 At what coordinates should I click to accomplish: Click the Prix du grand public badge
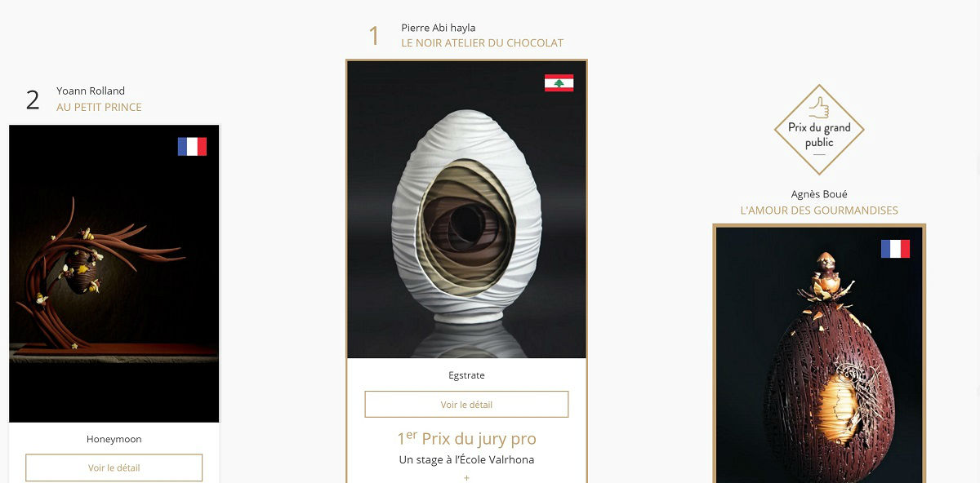point(819,130)
